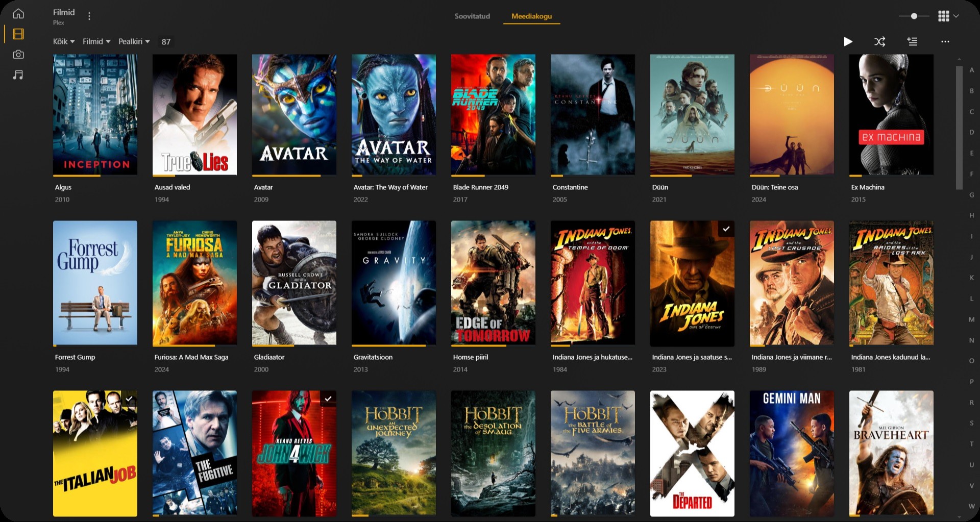The width and height of the screenshot is (980, 522).
Task: Toggle watched check on John Wick 4 poster
Action: [328, 399]
